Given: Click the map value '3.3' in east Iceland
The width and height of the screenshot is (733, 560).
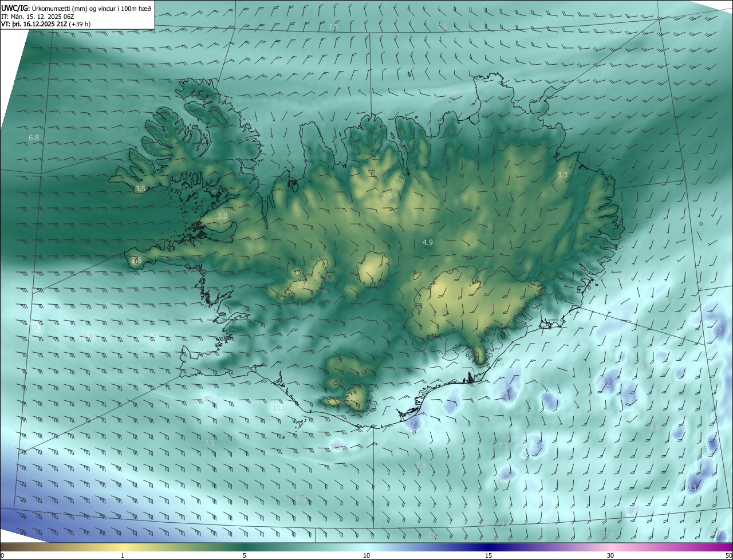Looking at the screenshot, I should (x=562, y=175).
